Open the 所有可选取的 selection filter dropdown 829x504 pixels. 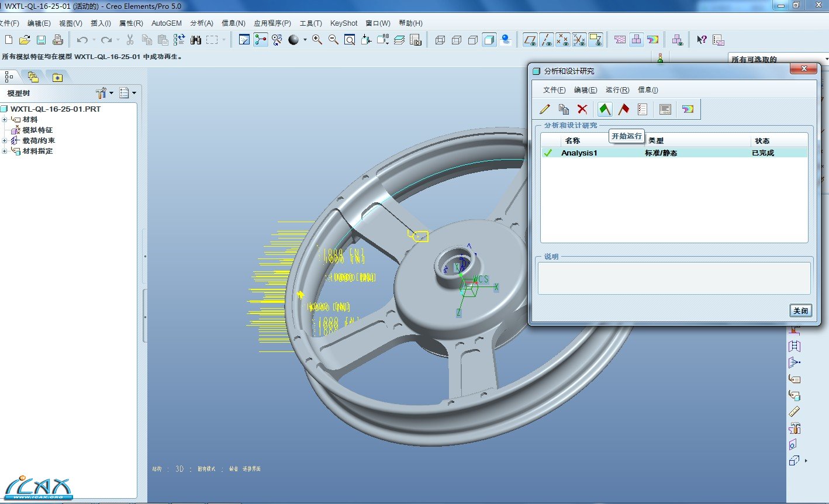[x=825, y=59]
